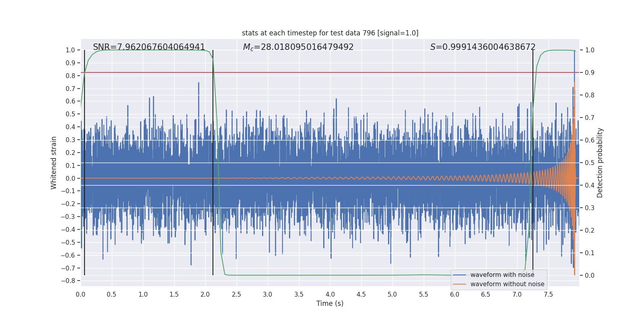Click the 'Time (s)' x-axis label

click(330, 303)
